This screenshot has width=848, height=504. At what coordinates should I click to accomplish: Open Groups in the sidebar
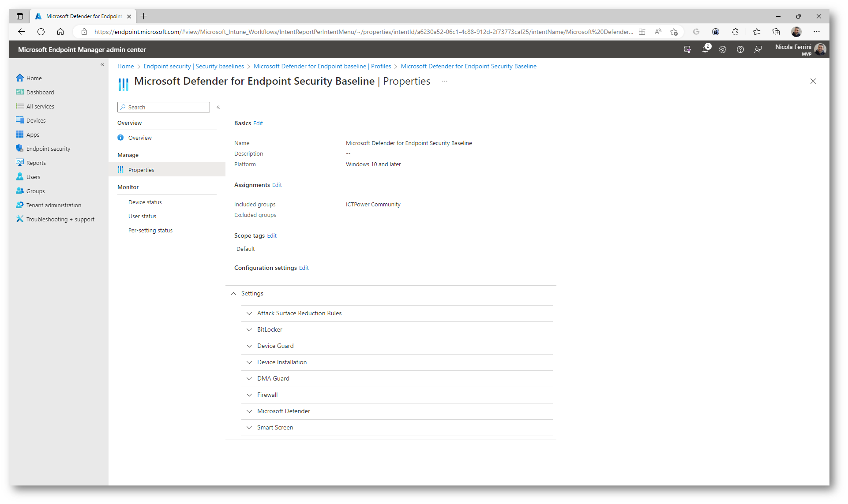(x=35, y=191)
